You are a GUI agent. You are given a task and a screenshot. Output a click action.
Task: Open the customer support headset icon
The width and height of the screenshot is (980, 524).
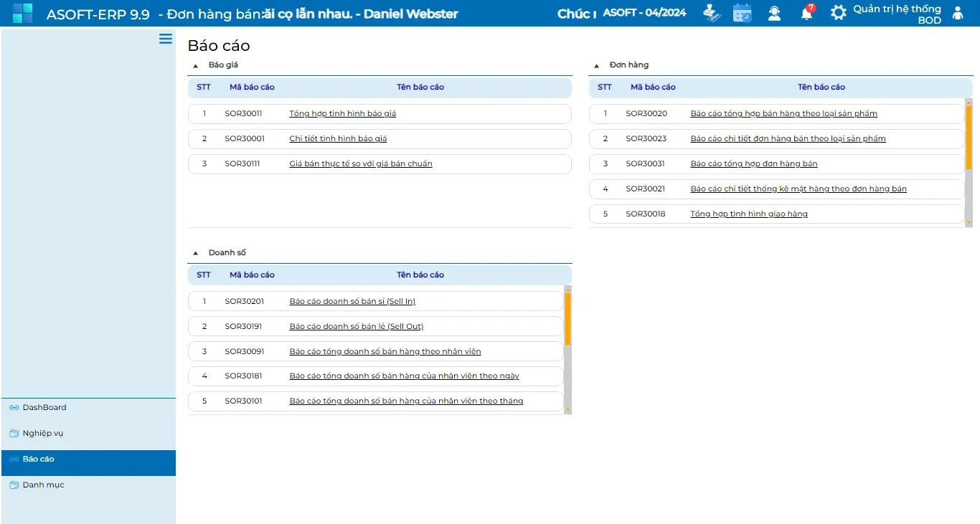point(774,13)
